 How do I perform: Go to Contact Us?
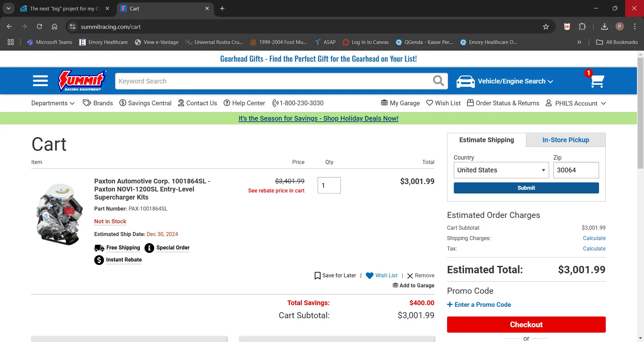coord(197,103)
